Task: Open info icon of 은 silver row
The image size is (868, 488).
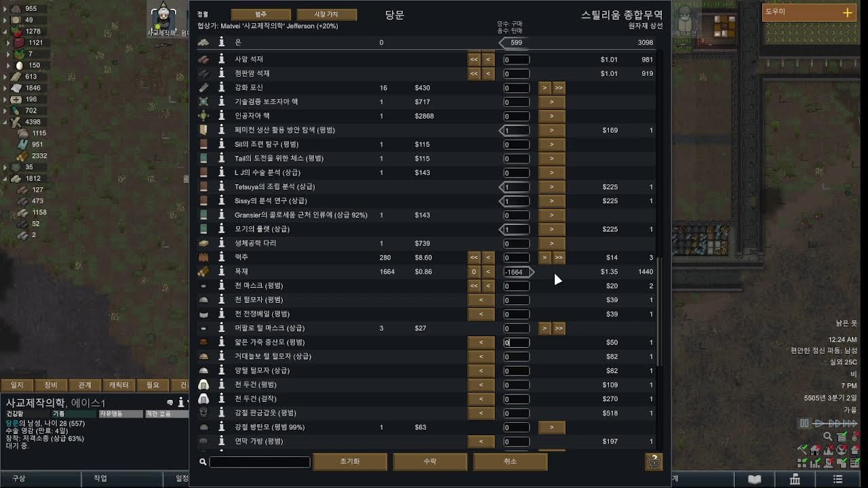Action: (221, 42)
